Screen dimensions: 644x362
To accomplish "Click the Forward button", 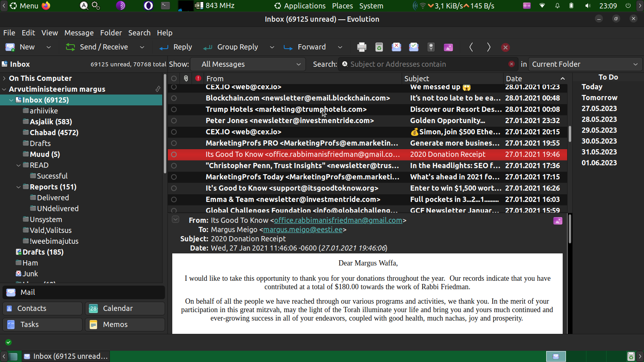I will coord(305,47).
